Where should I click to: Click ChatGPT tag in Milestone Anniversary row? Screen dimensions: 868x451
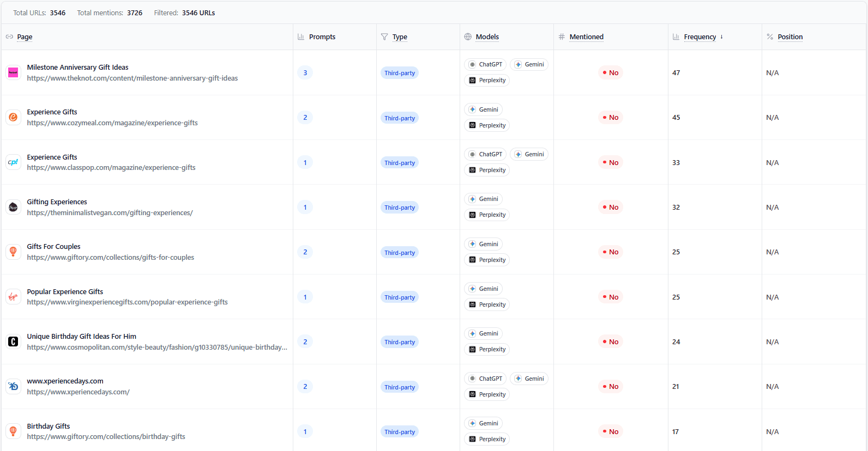click(x=485, y=64)
